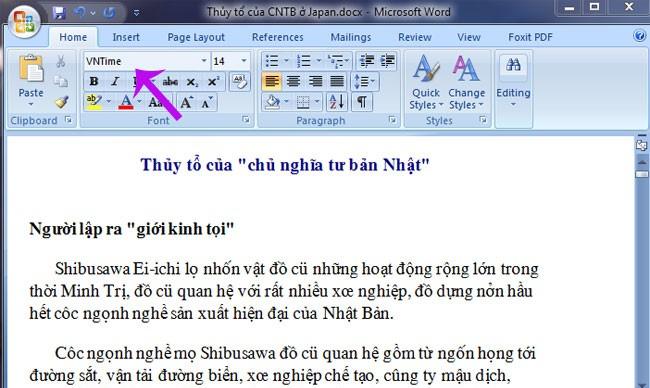Save the document from Quick Access toolbar

tap(59, 13)
